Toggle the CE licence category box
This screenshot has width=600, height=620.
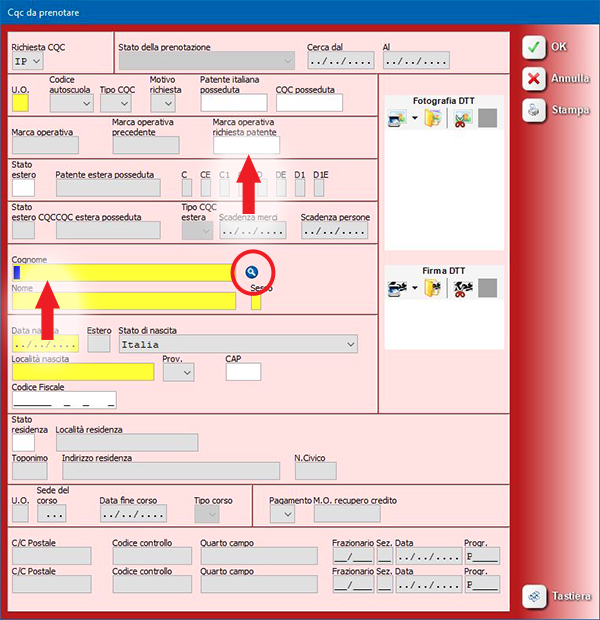click(206, 188)
